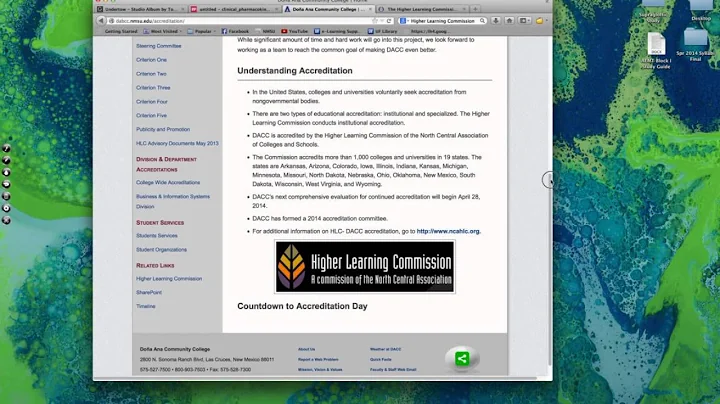This screenshot has height=404, width=720.
Task: Open Faculty & Staff Web Email link
Action: (x=393, y=370)
